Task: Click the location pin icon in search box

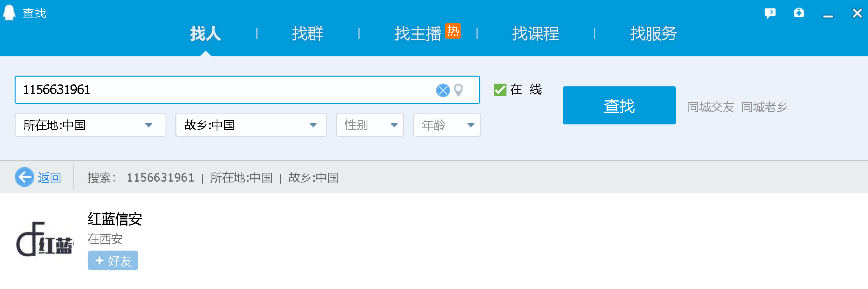Action: tap(459, 90)
